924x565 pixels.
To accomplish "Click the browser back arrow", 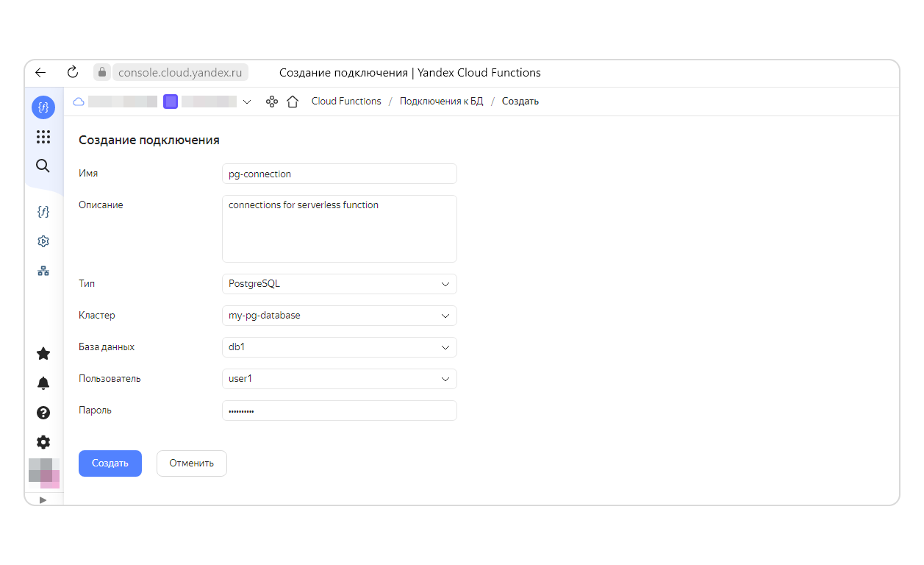I will [x=40, y=72].
